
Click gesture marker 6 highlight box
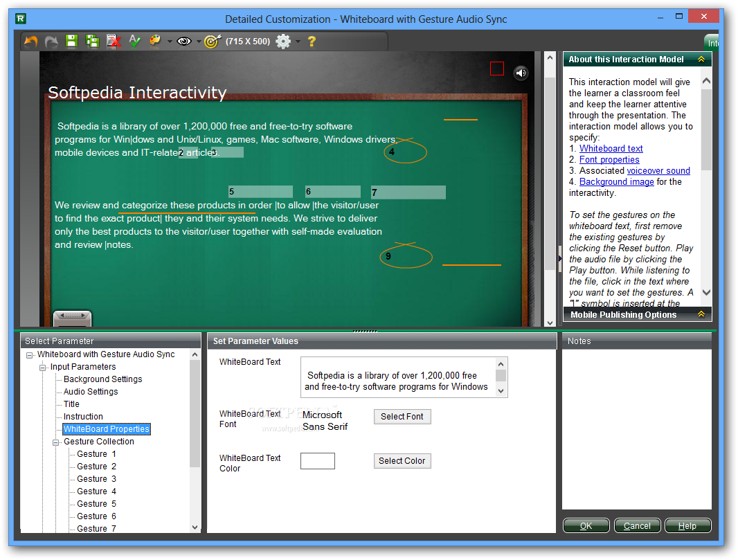point(333,192)
